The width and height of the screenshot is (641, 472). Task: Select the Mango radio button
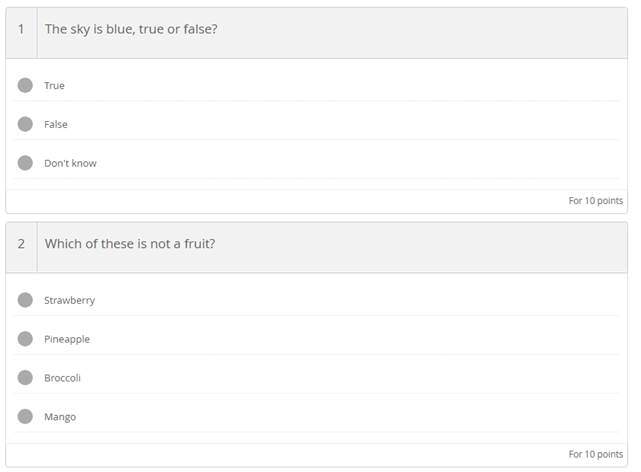click(25, 416)
